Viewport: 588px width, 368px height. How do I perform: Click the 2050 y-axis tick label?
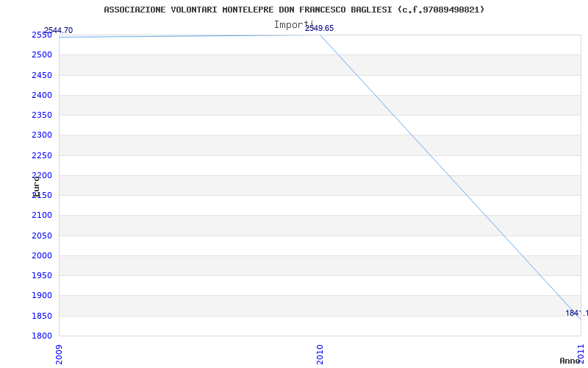[42, 236]
